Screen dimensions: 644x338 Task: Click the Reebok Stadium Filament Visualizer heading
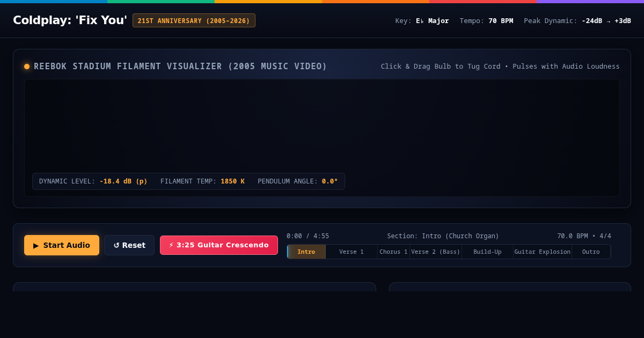(180, 67)
